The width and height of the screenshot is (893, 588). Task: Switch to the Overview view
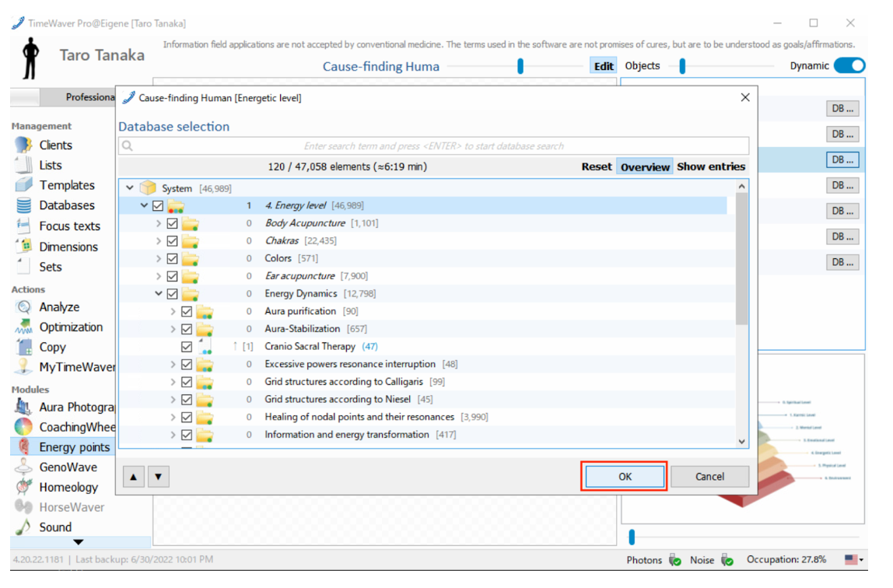(x=645, y=166)
